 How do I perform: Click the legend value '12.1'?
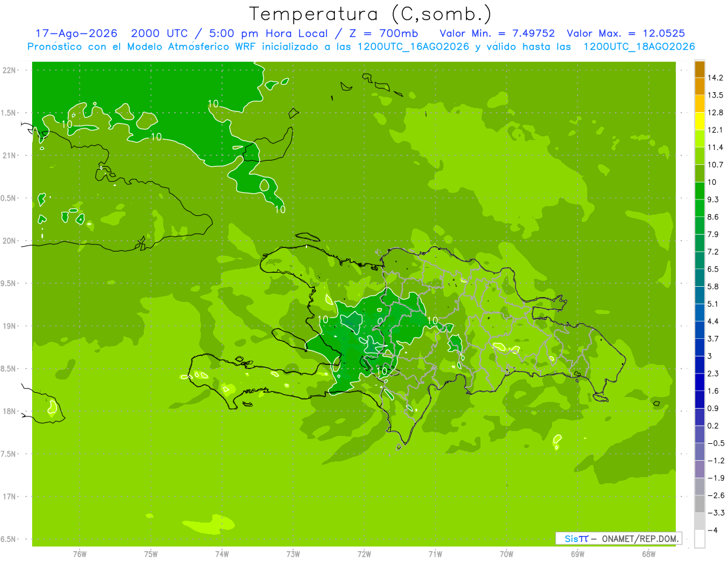click(x=716, y=130)
